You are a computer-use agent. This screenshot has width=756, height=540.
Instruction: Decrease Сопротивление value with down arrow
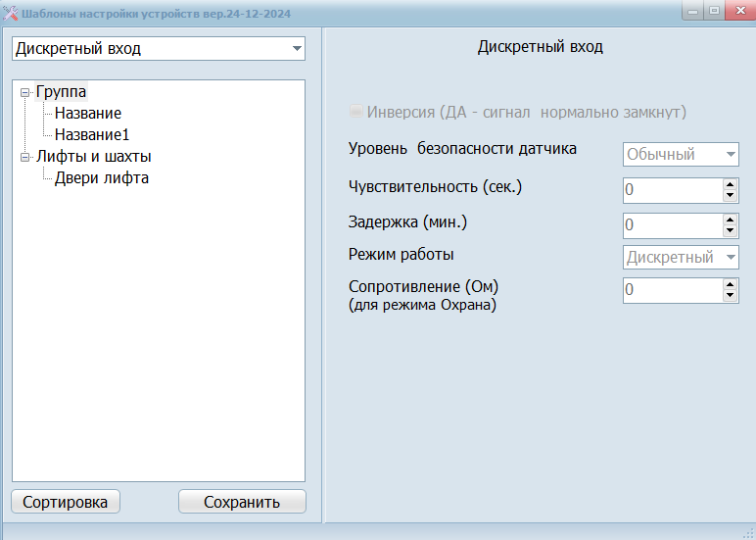point(730,296)
